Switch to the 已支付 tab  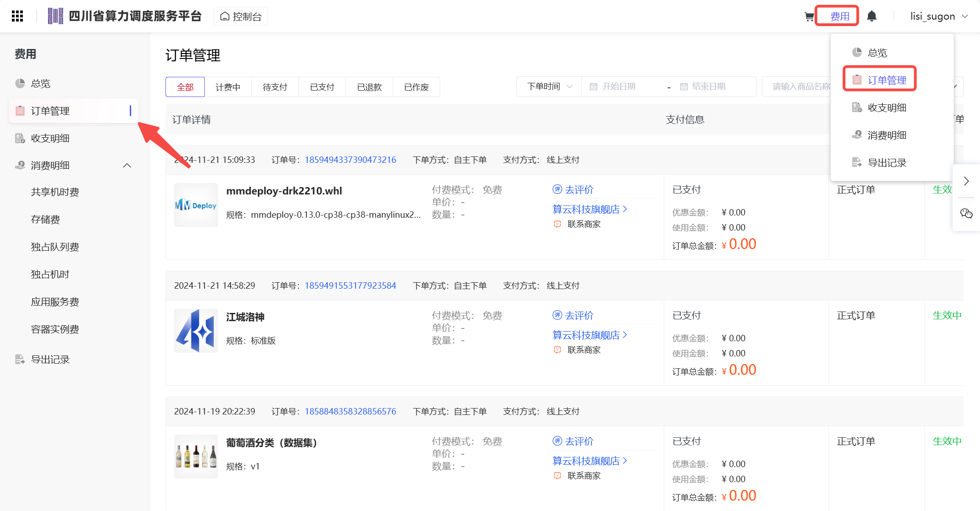(x=322, y=87)
